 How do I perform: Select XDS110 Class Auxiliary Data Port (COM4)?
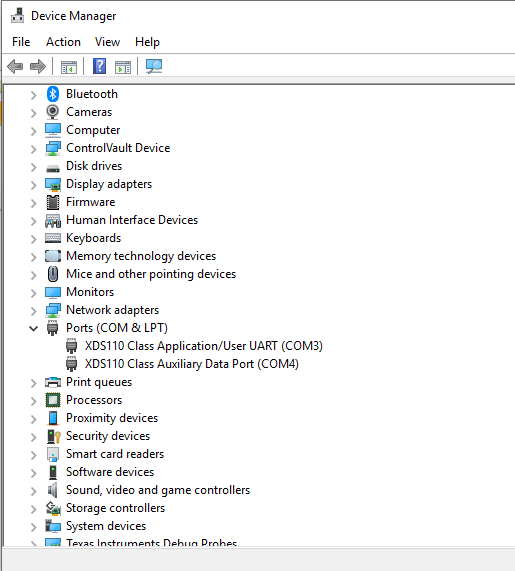point(192,364)
